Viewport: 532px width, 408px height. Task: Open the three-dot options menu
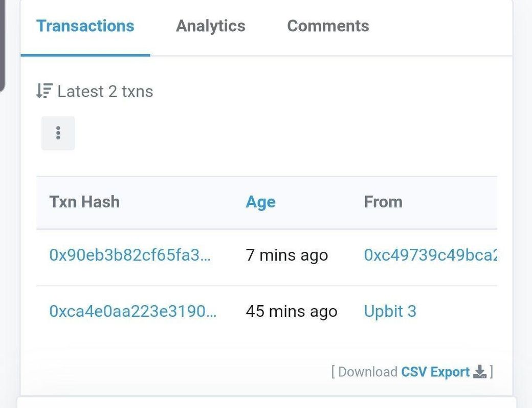pyautogui.click(x=58, y=133)
